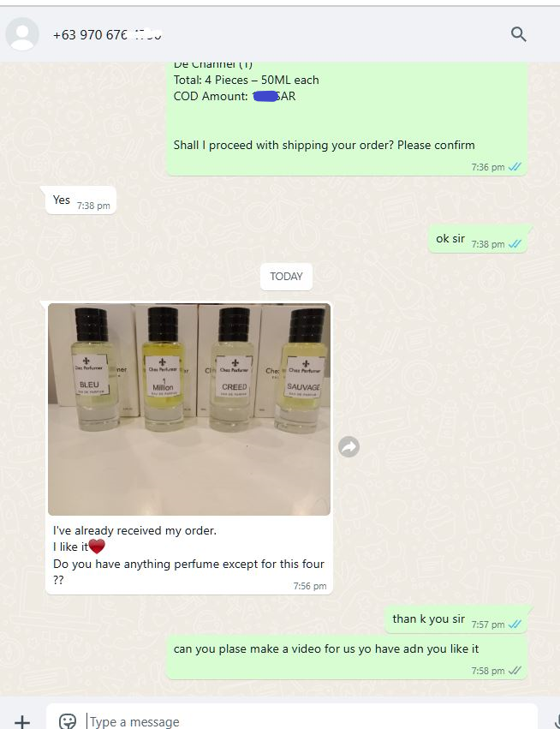
Task: Open the attach menu plus icon
Action: (x=22, y=720)
